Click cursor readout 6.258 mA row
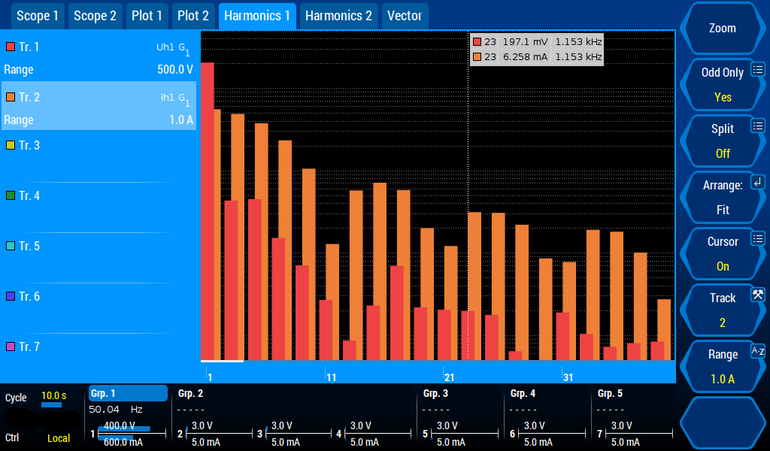This screenshot has width=770, height=451. pos(537,56)
